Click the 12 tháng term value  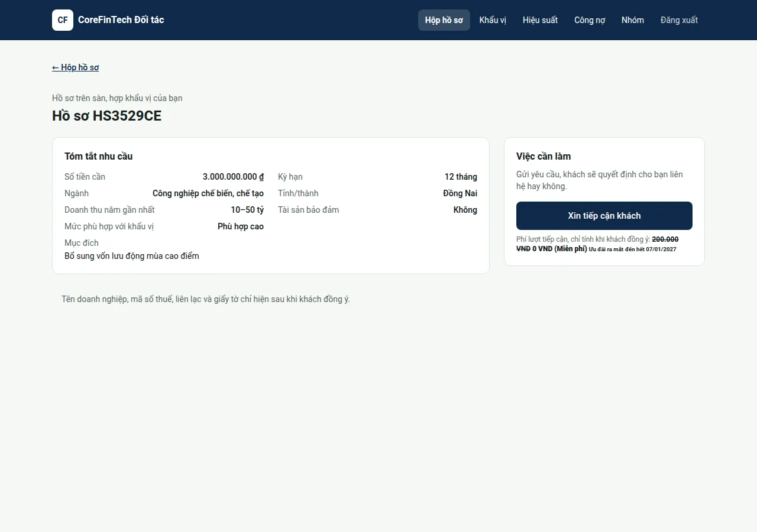[x=461, y=177]
